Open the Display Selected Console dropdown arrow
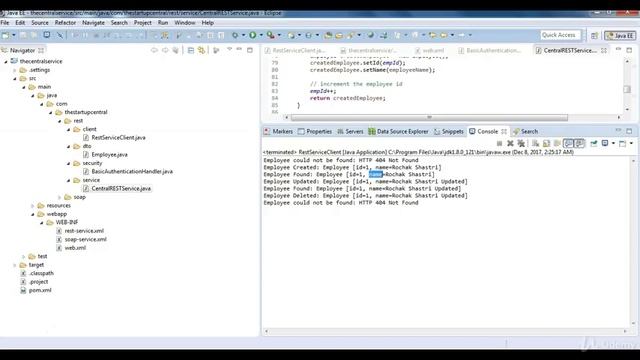This screenshot has height=360, width=640. 613,143
